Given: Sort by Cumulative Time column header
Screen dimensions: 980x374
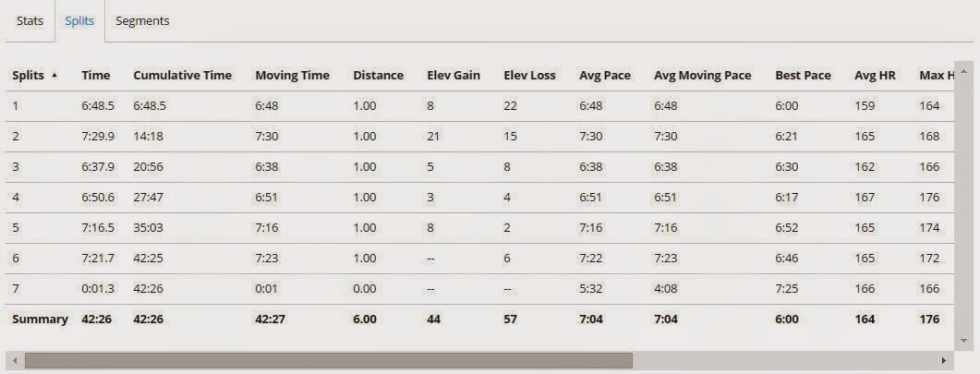Looking at the screenshot, I should (183, 76).
